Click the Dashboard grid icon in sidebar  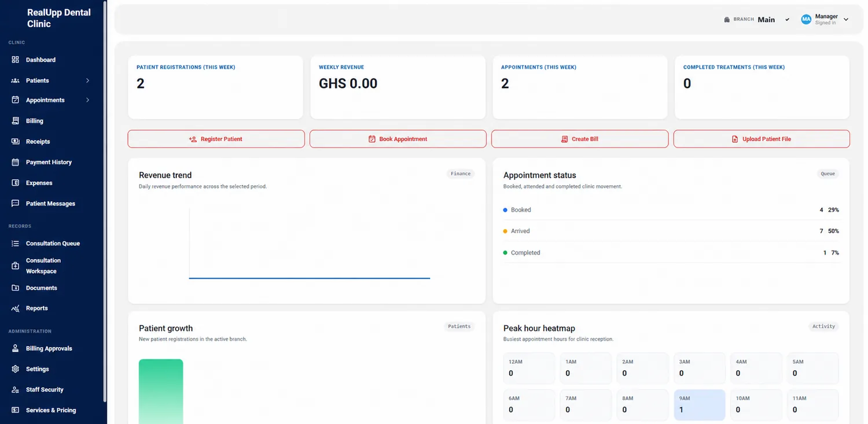pyautogui.click(x=16, y=60)
